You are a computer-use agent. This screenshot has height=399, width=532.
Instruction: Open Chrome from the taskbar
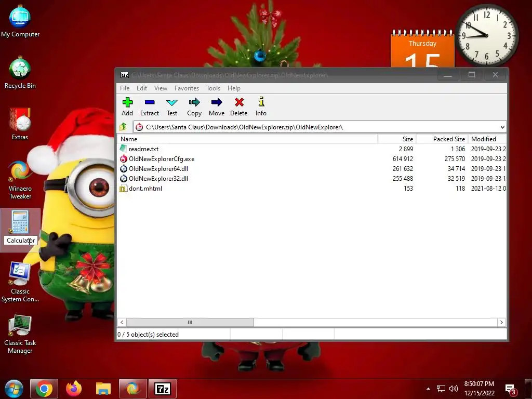coord(44,389)
